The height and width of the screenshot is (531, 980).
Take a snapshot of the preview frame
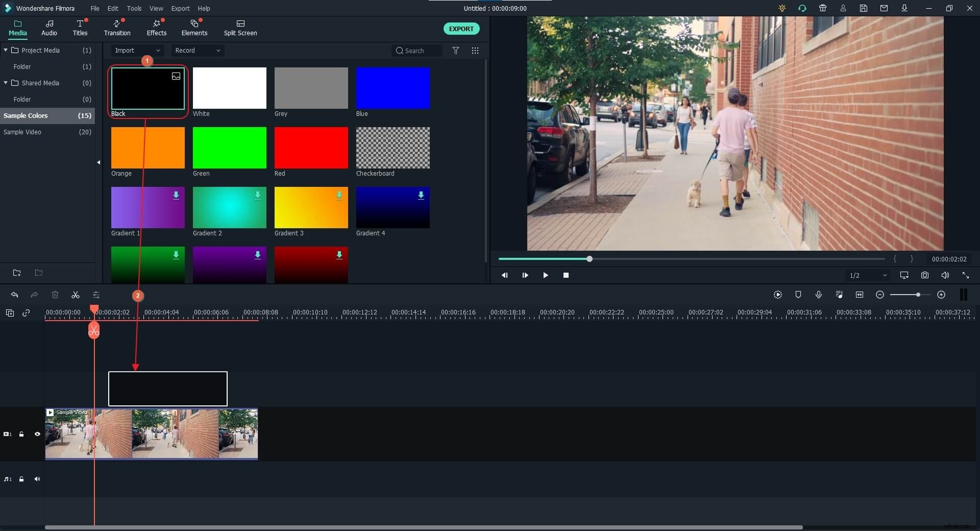924,275
